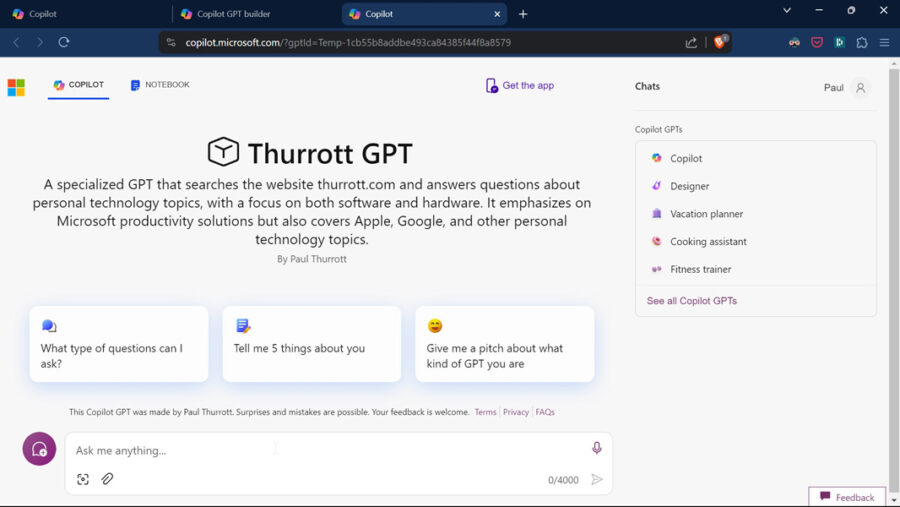
Task: Click the microphone icon in chat box
Action: [x=597, y=449]
